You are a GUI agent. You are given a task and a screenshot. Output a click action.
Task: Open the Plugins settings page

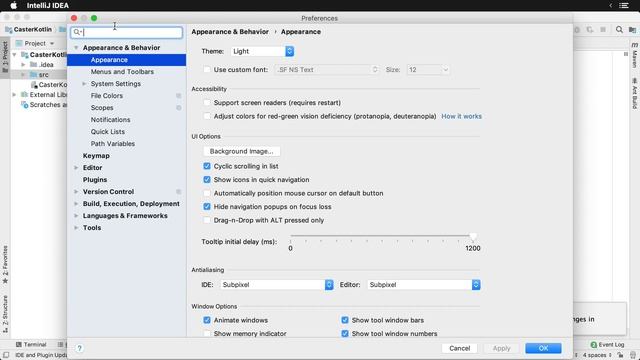point(95,180)
